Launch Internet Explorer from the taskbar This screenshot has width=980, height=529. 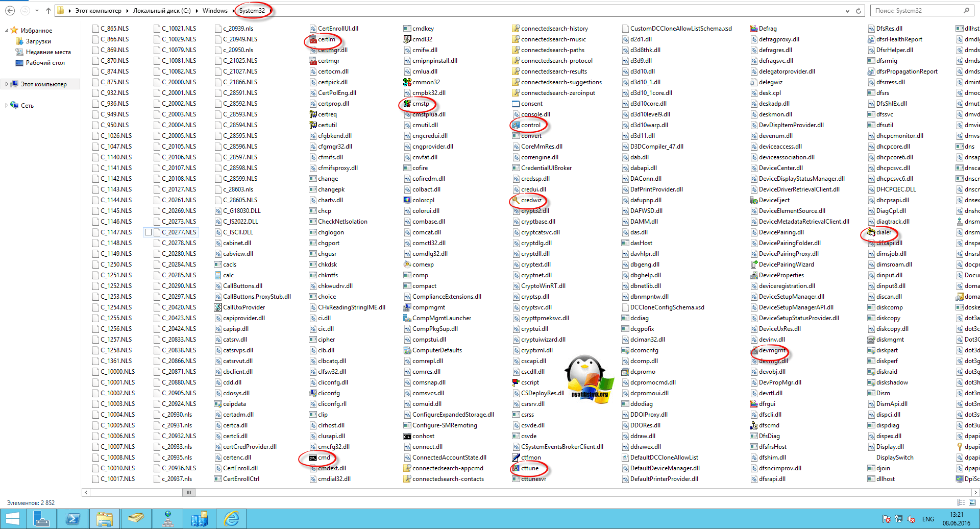[x=231, y=518]
